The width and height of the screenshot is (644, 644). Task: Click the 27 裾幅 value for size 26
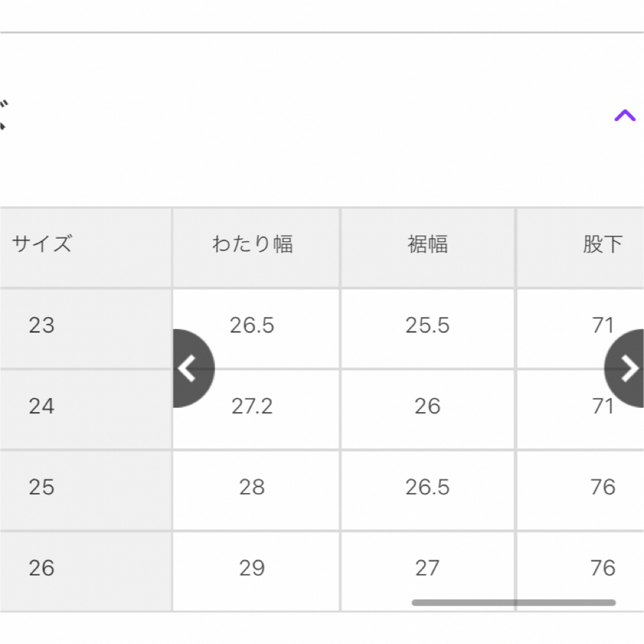[x=428, y=568]
